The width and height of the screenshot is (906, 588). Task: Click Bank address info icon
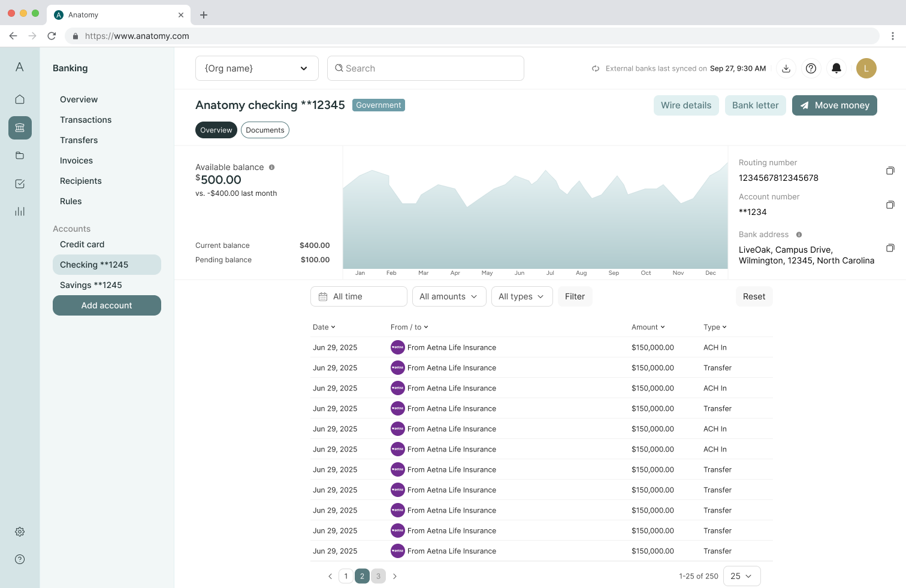coord(799,235)
